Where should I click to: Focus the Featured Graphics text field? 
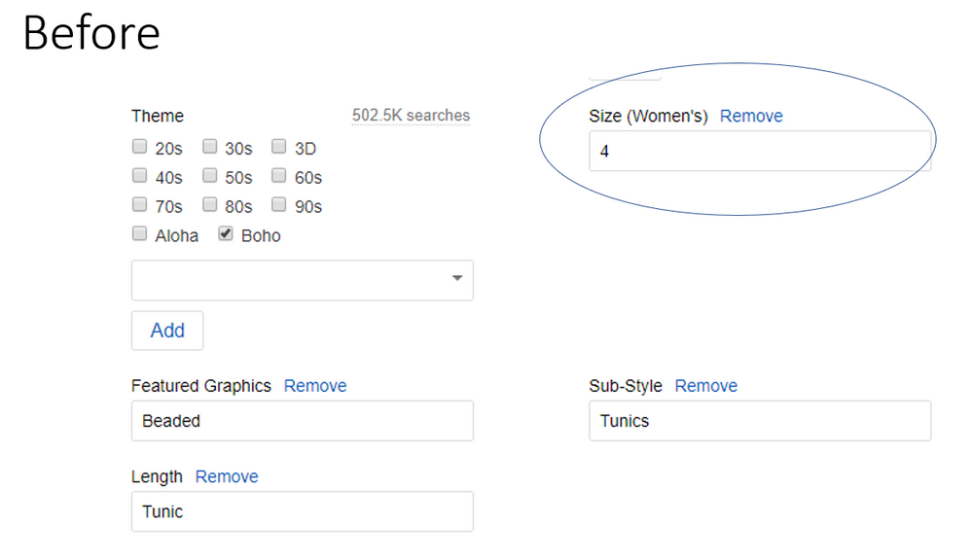coord(302,421)
